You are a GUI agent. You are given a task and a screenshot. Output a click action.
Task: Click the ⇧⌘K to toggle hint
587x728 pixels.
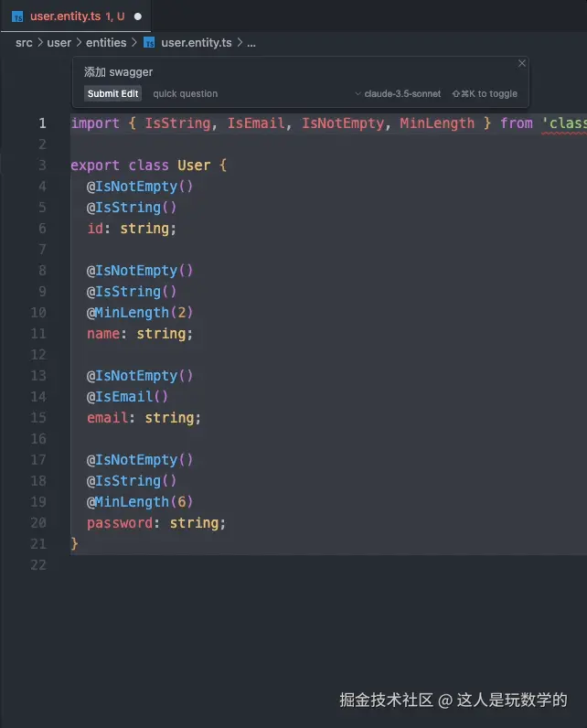[485, 94]
